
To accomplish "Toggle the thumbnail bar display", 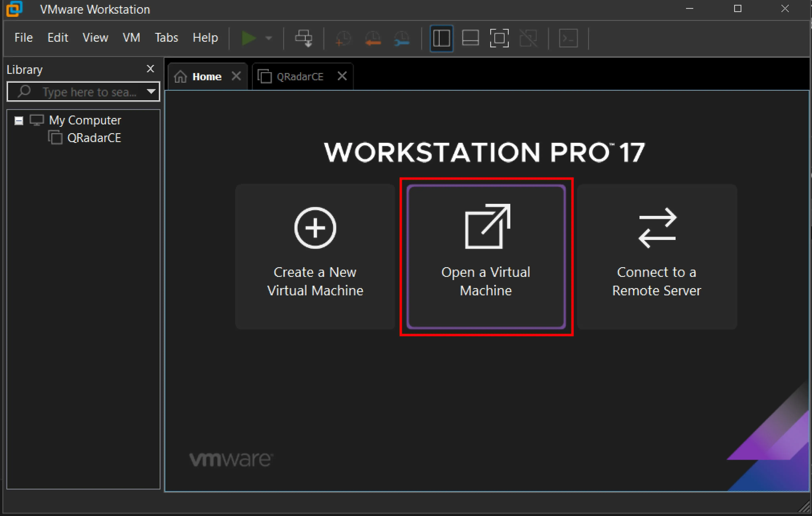I will click(470, 38).
